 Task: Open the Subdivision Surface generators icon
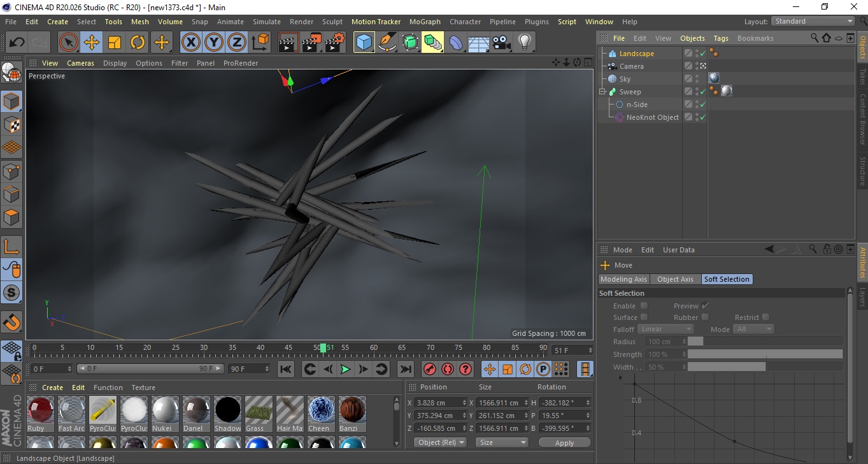pyautogui.click(x=410, y=43)
